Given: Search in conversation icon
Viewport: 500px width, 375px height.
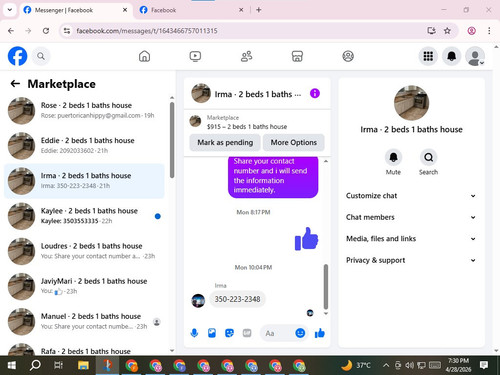Looking at the screenshot, I should point(428,157).
